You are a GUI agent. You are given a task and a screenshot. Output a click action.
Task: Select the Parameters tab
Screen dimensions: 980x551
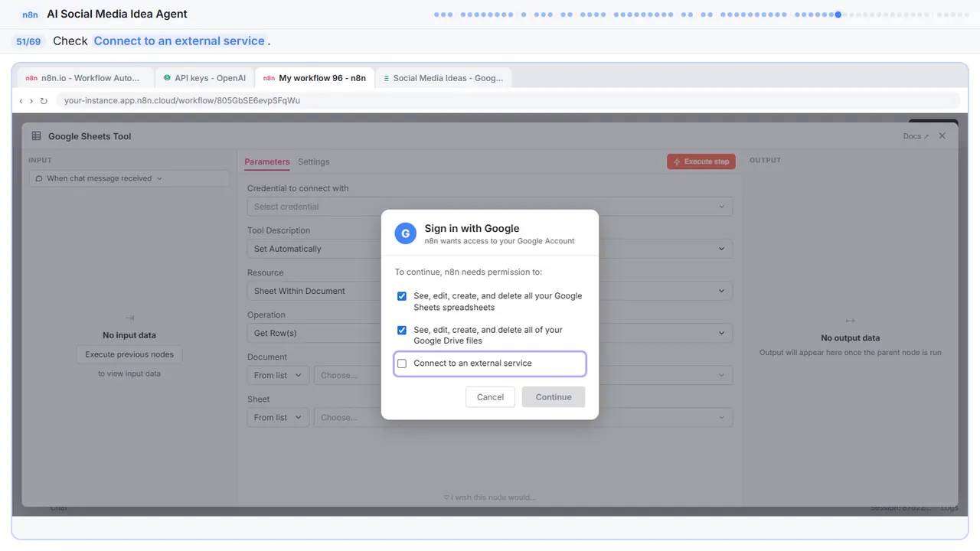click(267, 162)
